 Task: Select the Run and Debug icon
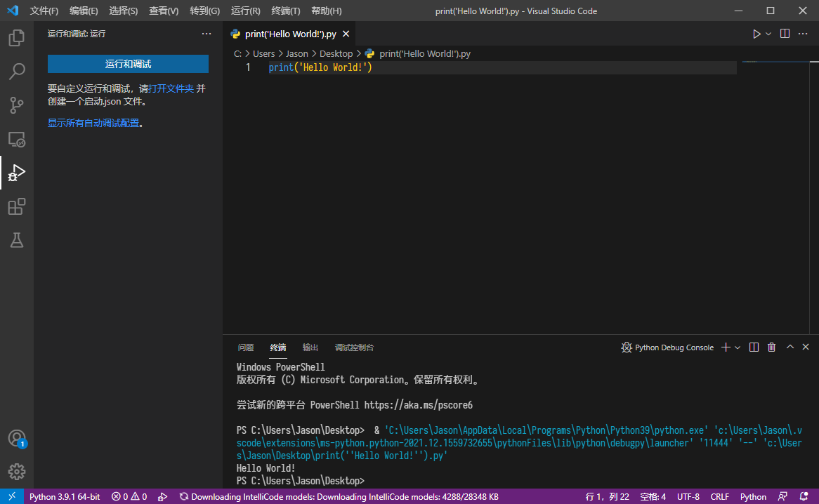16,173
